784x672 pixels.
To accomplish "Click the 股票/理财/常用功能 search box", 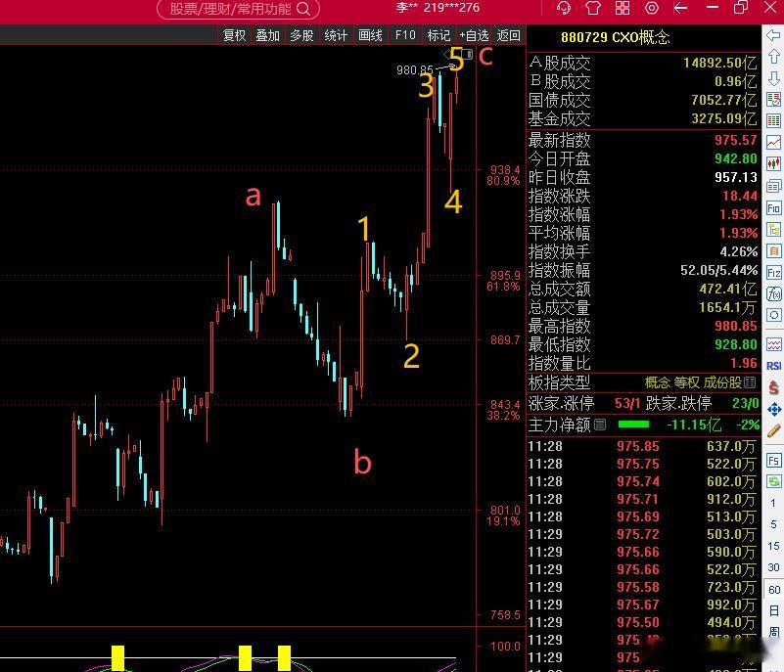I will click(x=238, y=9).
